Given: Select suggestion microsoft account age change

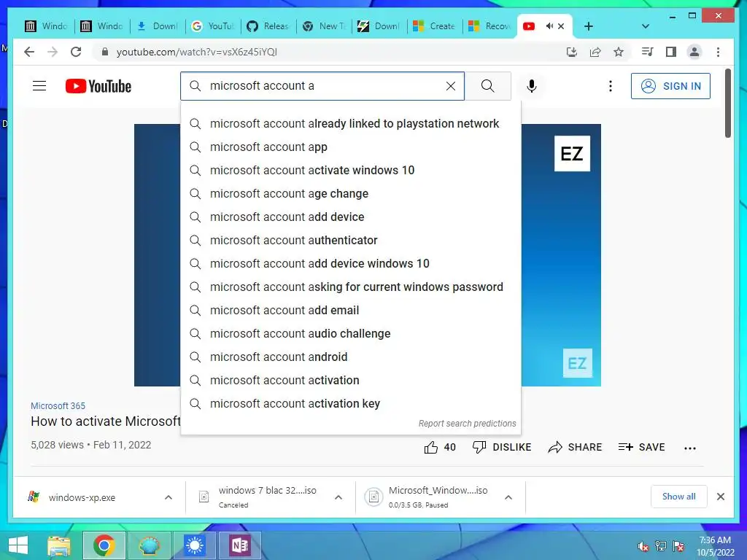Looking at the screenshot, I should pos(351,194).
